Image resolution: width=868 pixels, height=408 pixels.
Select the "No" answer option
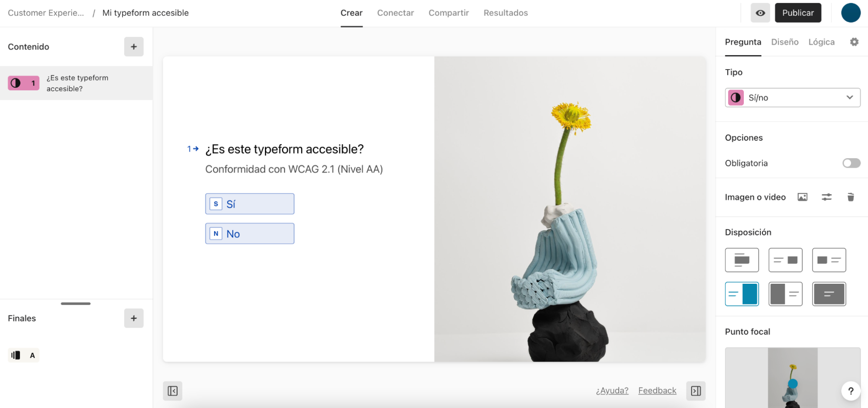pyautogui.click(x=249, y=233)
